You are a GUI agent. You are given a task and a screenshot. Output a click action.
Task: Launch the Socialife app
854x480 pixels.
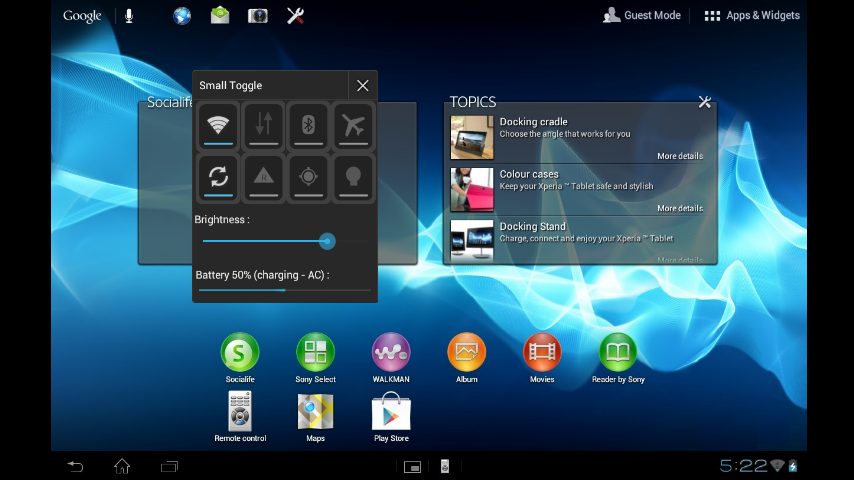[239, 353]
